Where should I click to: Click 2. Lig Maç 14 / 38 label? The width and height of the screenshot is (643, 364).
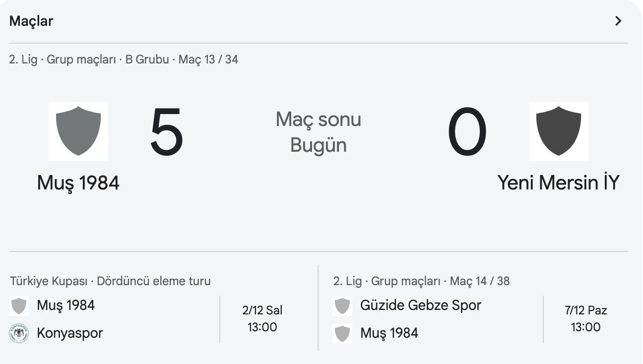point(421,281)
